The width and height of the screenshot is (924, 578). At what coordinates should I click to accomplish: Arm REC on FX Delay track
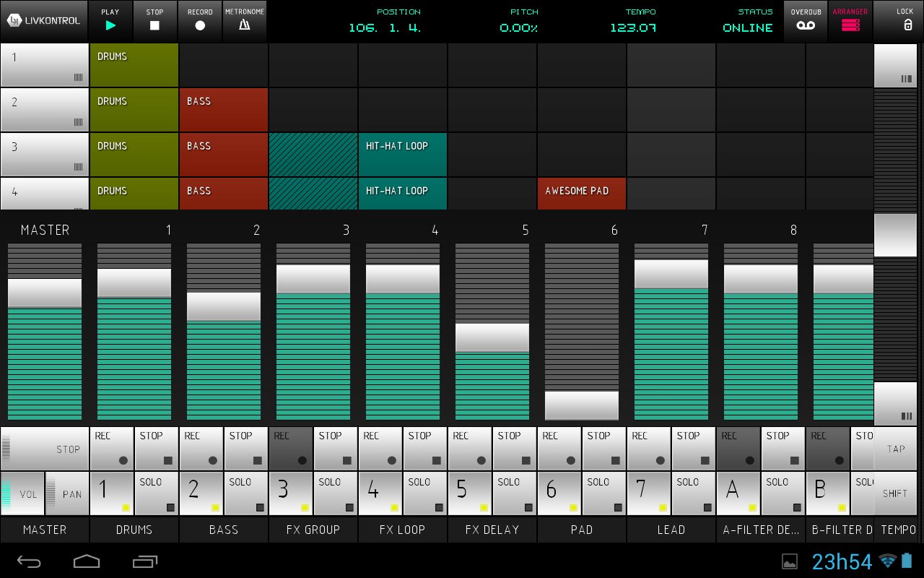[x=470, y=448]
